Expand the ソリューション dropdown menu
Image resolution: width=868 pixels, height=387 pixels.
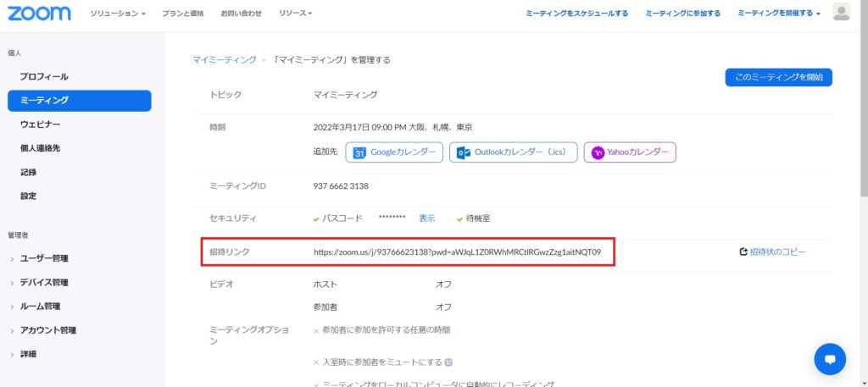118,14
